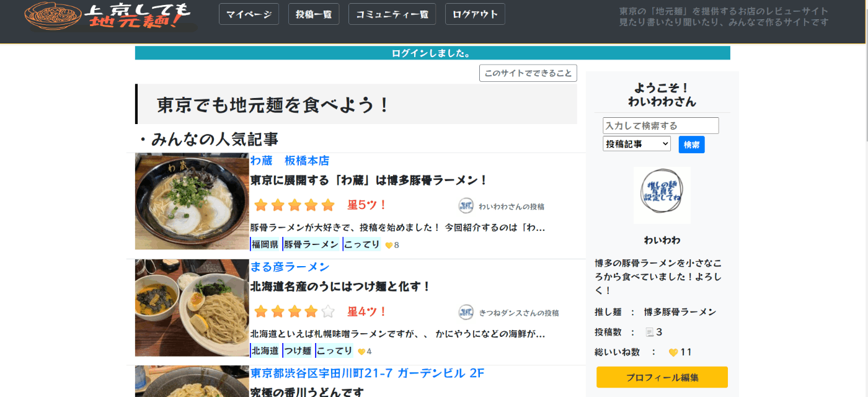The image size is (868, 397).
Task: Expand the 投稿記事 search type dropdown
Action: coord(637,144)
